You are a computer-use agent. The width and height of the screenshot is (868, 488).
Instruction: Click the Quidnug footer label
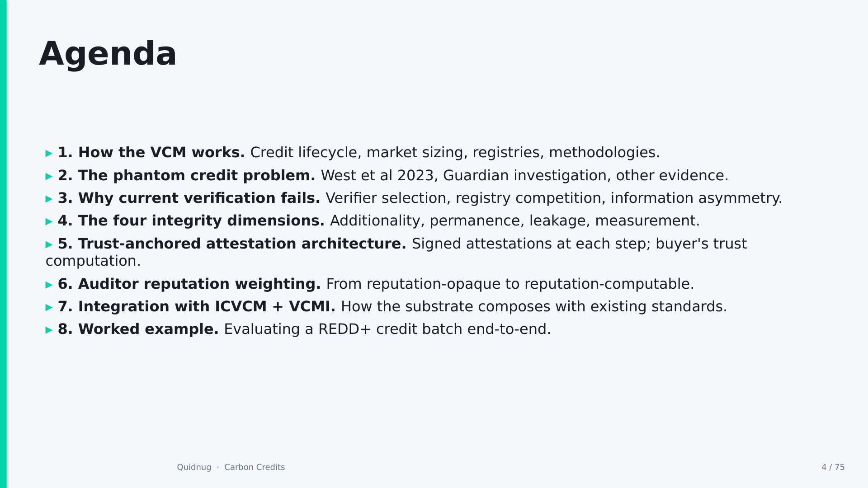(194, 467)
